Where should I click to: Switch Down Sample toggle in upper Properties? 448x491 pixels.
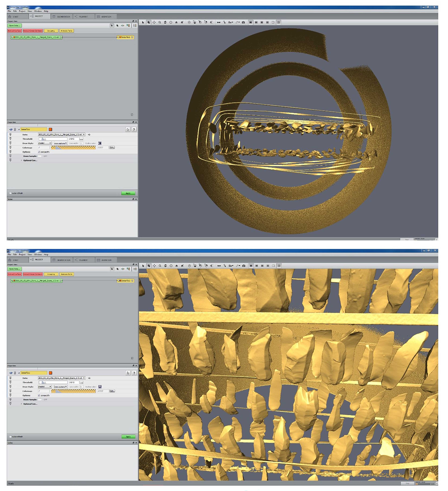[40, 156]
